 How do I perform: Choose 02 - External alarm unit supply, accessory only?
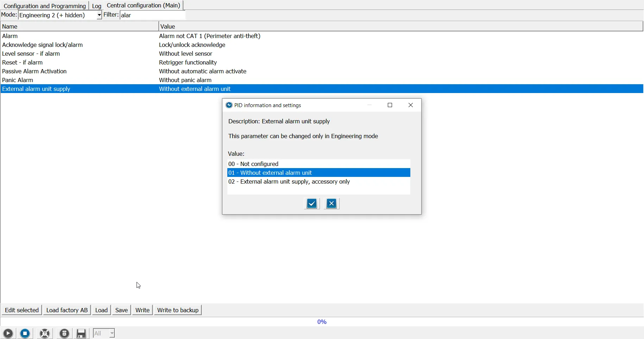pos(289,182)
